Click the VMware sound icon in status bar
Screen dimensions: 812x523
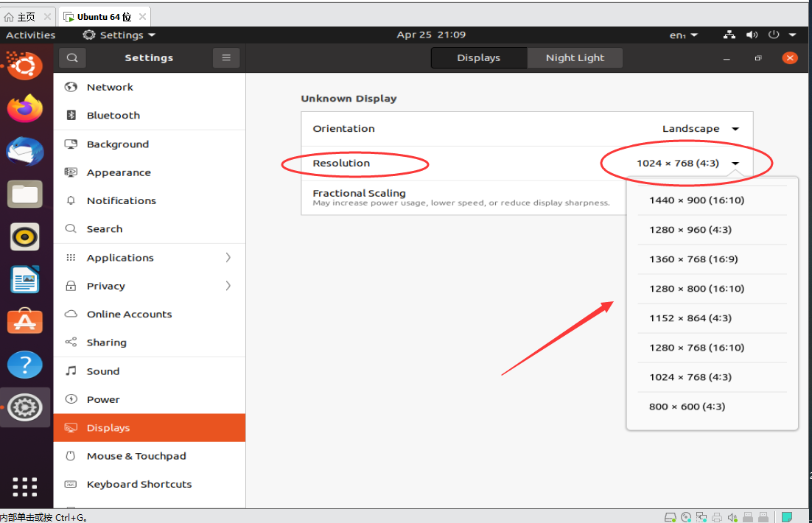[733, 516]
